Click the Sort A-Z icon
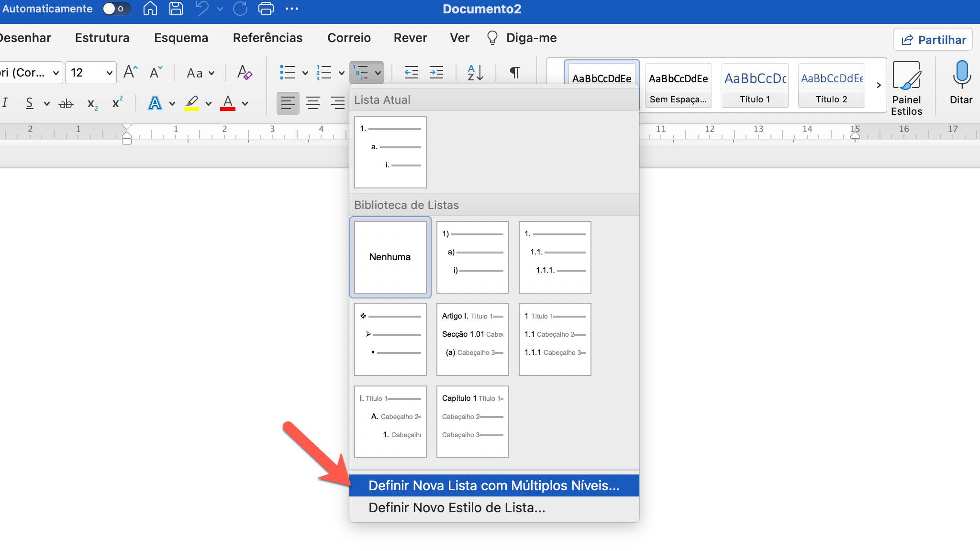Image resolution: width=980 pixels, height=551 pixels. click(x=475, y=73)
